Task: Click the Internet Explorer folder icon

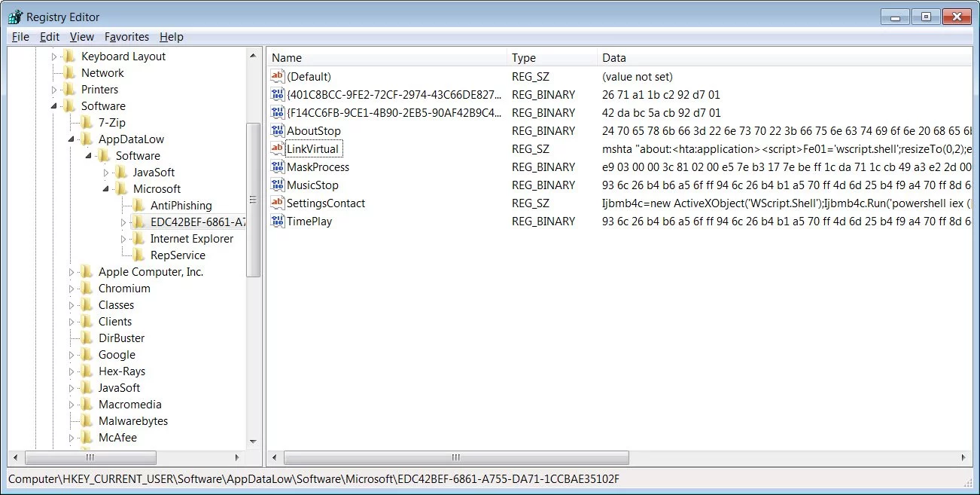Action: pyautogui.click(x=139, y=239)
